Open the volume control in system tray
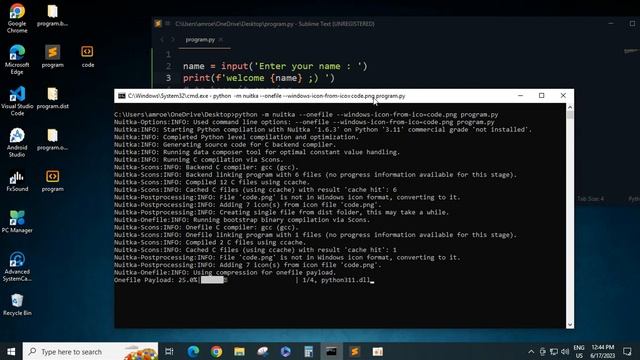 coord(565,351)
